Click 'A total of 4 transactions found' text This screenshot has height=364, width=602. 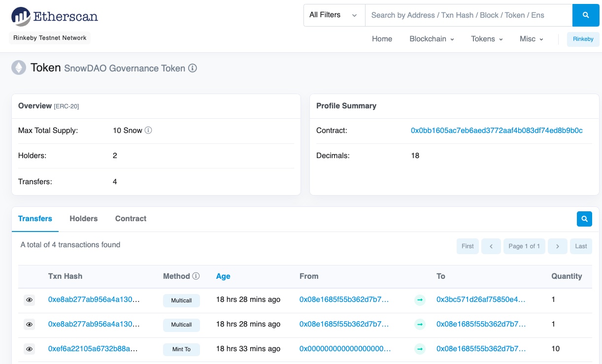[70, 245]
